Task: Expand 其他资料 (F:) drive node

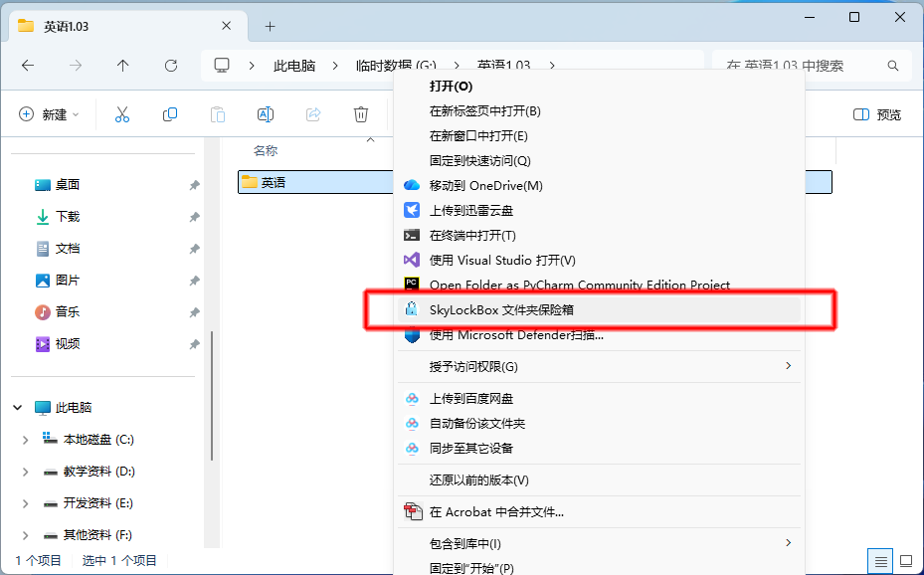Action: (x=25, y=535)
